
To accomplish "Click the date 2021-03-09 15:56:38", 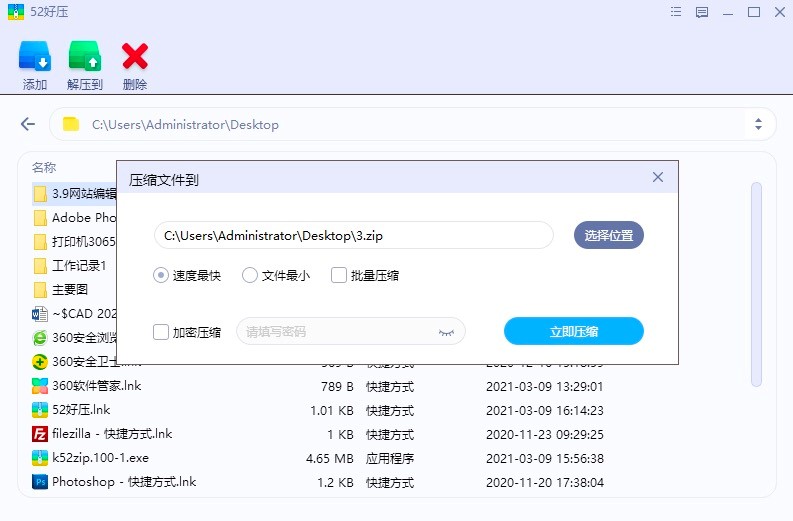I will [545, 459].
